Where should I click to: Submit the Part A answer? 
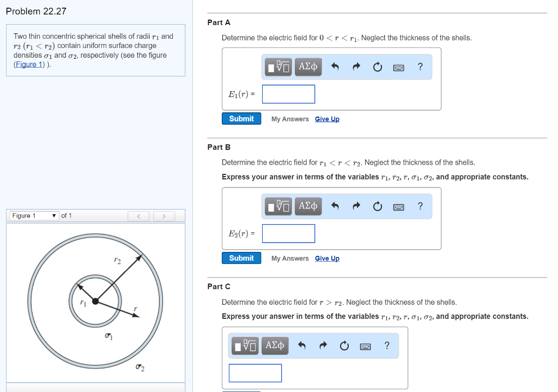241,119
